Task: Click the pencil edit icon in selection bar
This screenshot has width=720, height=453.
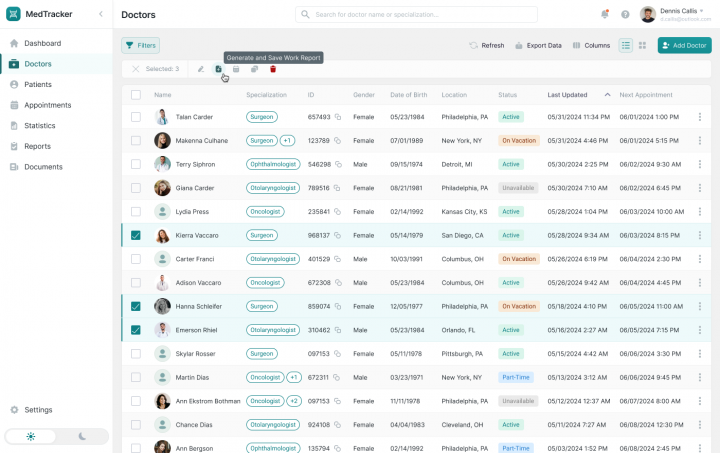Action: (201, 69)
